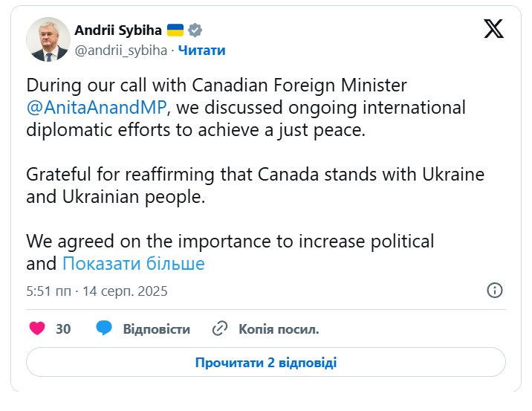Click the blue reply bubble icon

[x=104, y=329]
